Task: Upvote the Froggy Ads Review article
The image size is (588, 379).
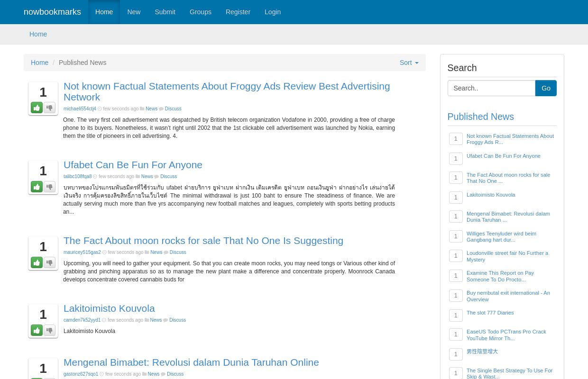Action: [x=37, y=108]
